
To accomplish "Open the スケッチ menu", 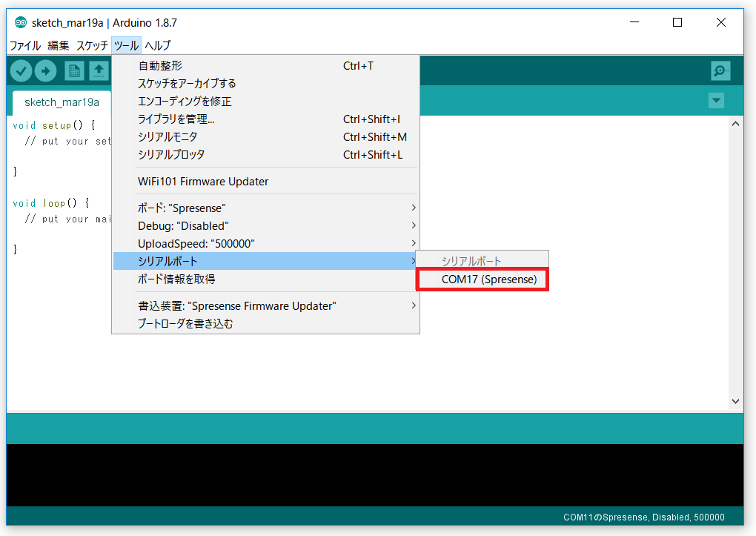I will point(92,45).
